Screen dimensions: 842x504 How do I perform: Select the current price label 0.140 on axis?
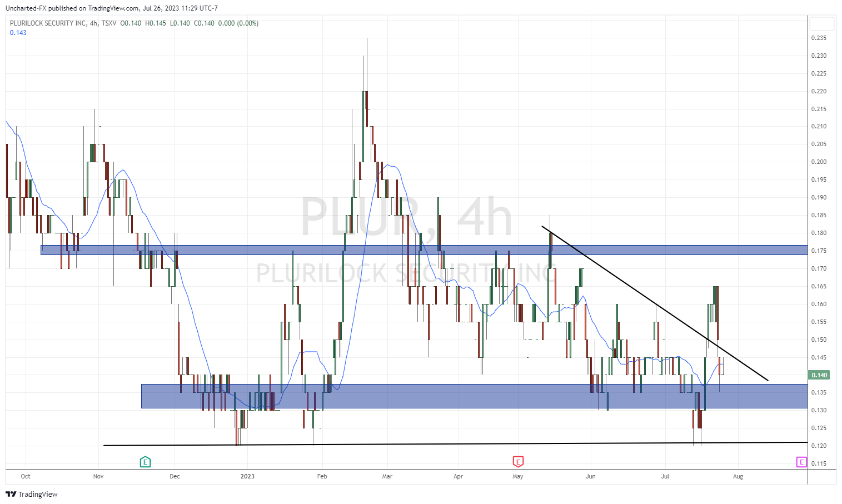click(819, 375)
